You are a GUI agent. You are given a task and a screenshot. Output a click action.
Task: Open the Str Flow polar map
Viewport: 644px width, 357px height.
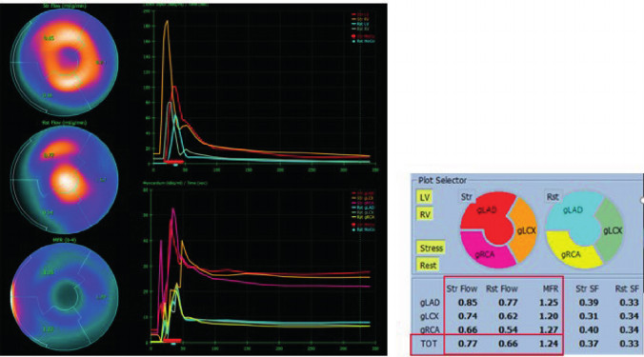65,63
